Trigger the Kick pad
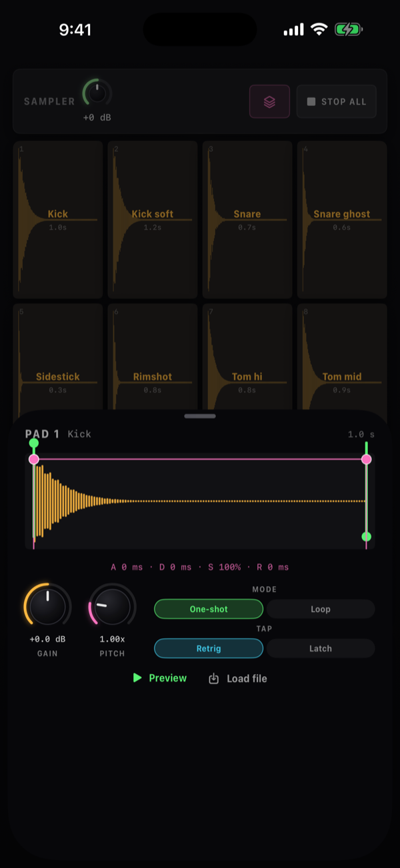This screenshot has height=868, width=400. point(58,219)
